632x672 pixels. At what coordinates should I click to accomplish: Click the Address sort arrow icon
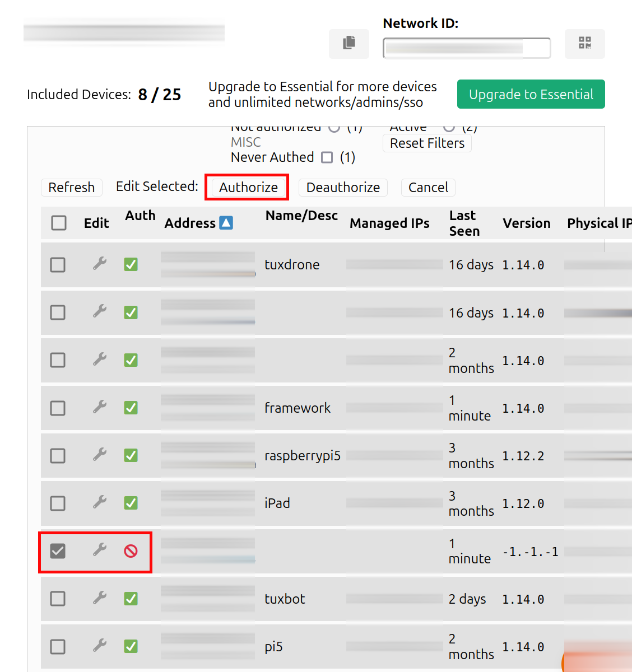coord(226,223)
